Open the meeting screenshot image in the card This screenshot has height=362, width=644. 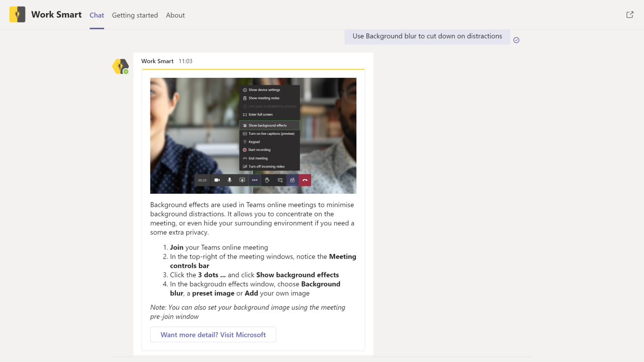pos(253,136)
